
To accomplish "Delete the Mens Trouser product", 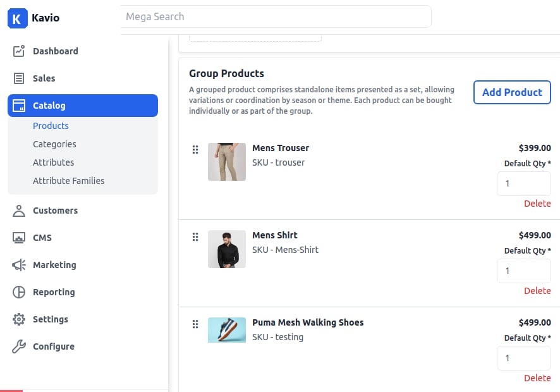I will pos(537,204).
